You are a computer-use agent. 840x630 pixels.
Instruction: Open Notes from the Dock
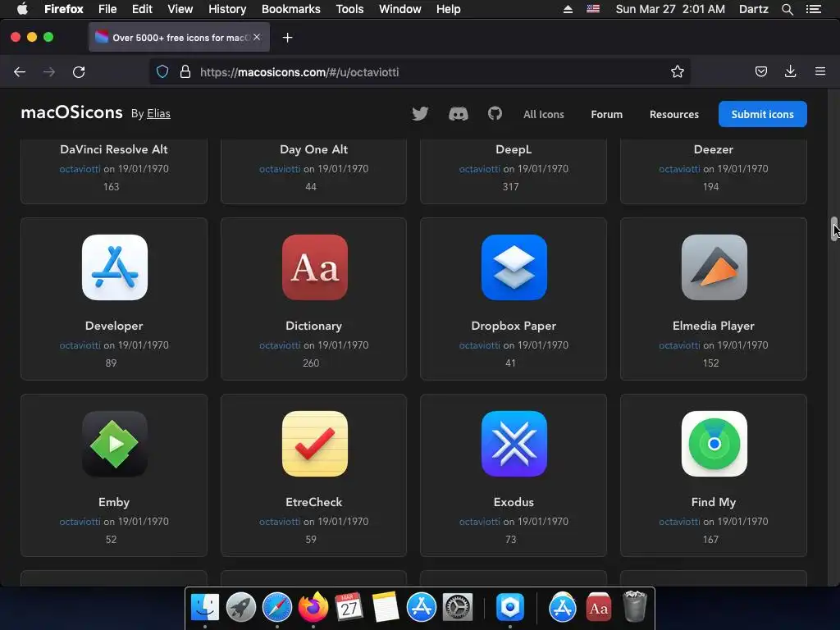point(386,607)
